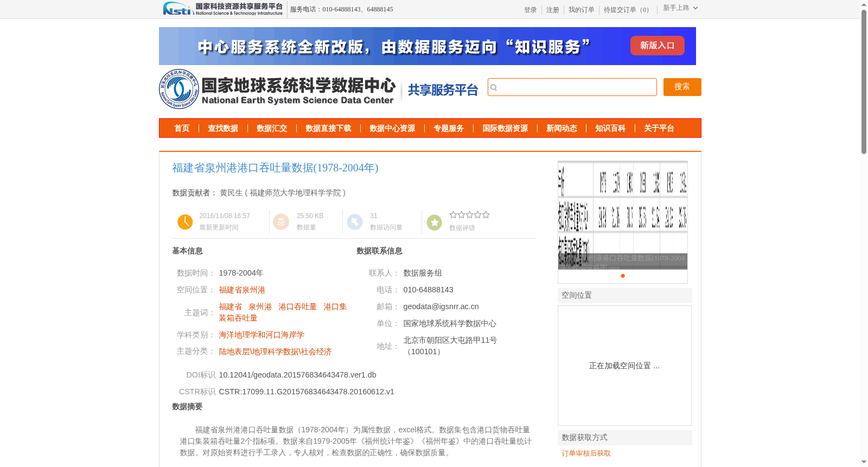Click the dataset title 福建省泉州港港口吞吐量数据
This screenshot has height=467, width=868.
tap(275, 168)
